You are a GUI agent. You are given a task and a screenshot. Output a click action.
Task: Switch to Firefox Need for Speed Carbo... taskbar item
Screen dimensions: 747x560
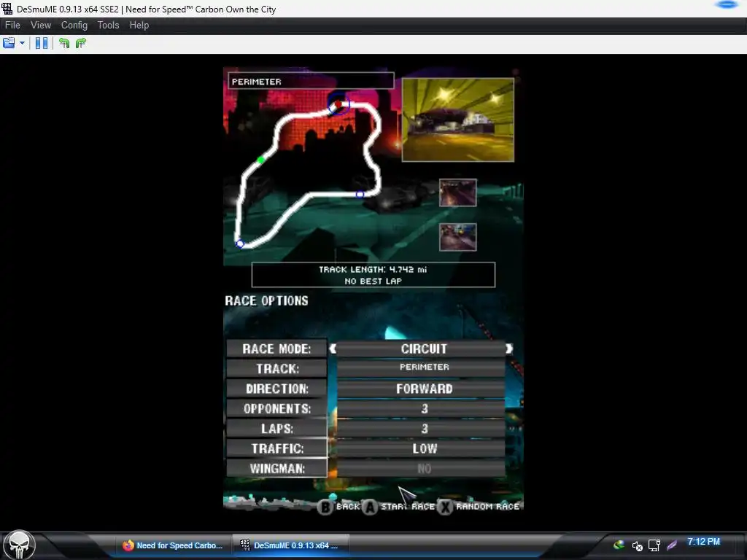click(174, 545)
